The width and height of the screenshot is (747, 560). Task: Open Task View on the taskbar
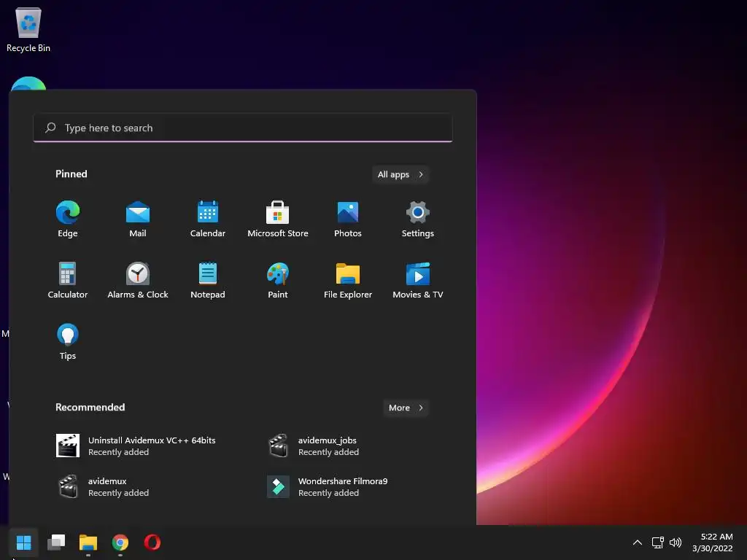click(x=55, y=542)
